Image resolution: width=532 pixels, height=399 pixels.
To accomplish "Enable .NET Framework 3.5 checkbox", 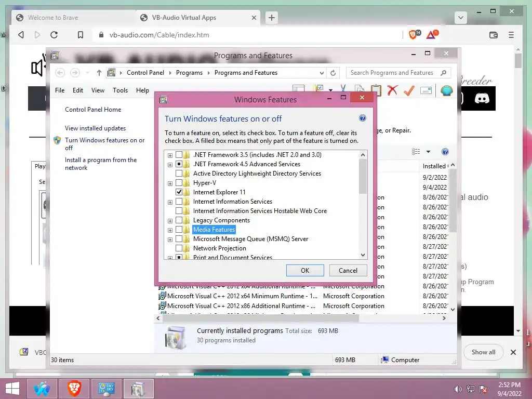I will point(179,155).
